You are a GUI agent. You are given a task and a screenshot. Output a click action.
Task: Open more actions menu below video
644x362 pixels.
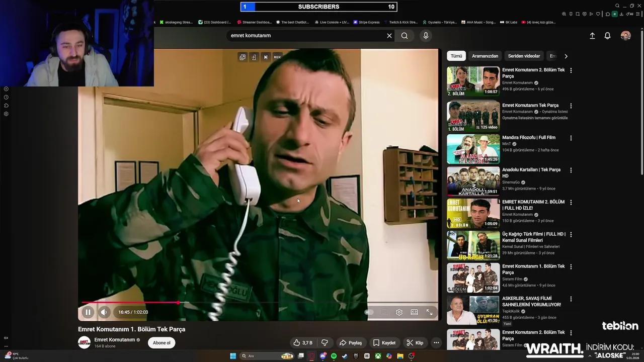click(x=436, y=343)
